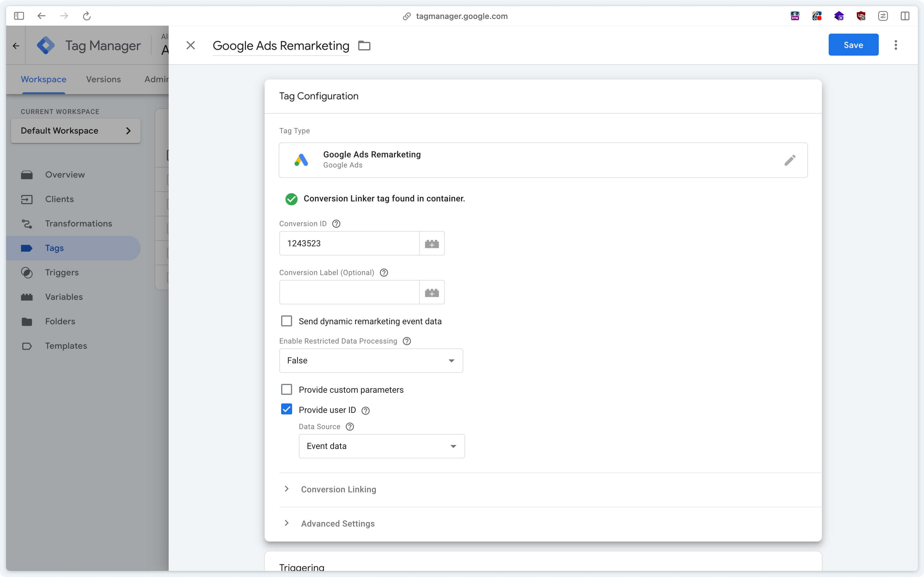The image size is (924, 577).
Task: Click the Transformations icon in sidebar
Action: [x=27, y=223]
